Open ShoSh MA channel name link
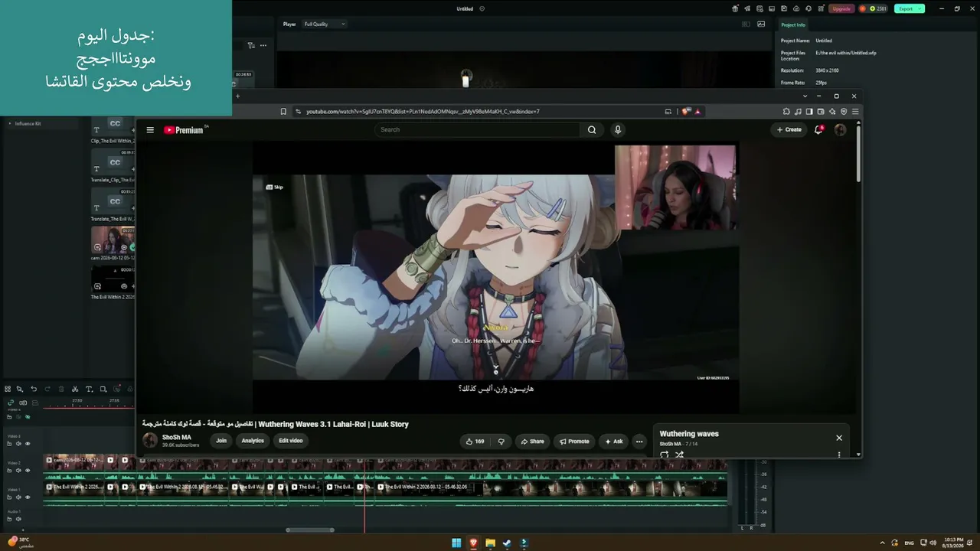Image resolution: width=980 pixels, height=551 pixels. [176, 438]
